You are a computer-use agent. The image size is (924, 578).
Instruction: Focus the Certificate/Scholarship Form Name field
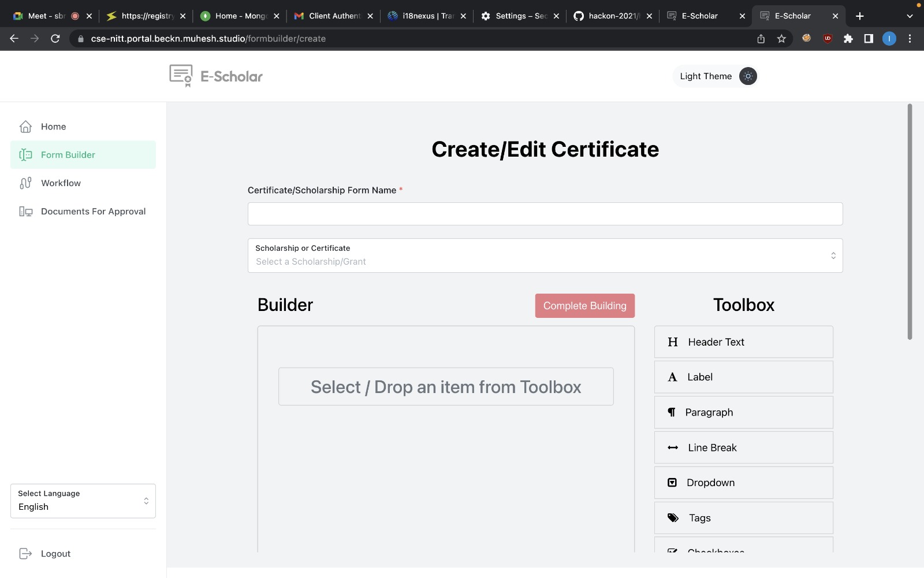tap(545, 214)
